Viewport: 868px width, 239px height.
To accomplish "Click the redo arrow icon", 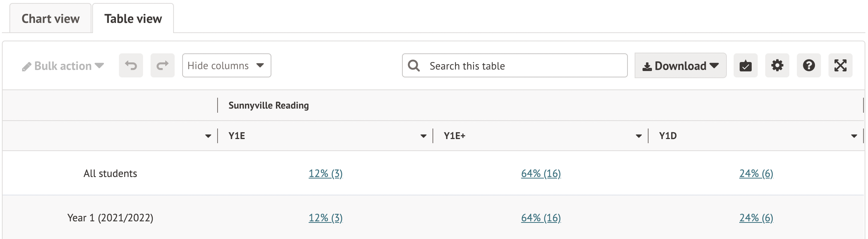I will click(x=162, y=65).
